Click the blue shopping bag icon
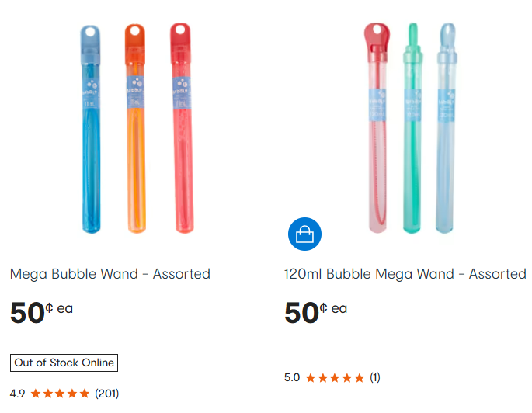 pyautogui.click(x=304, y=234)
